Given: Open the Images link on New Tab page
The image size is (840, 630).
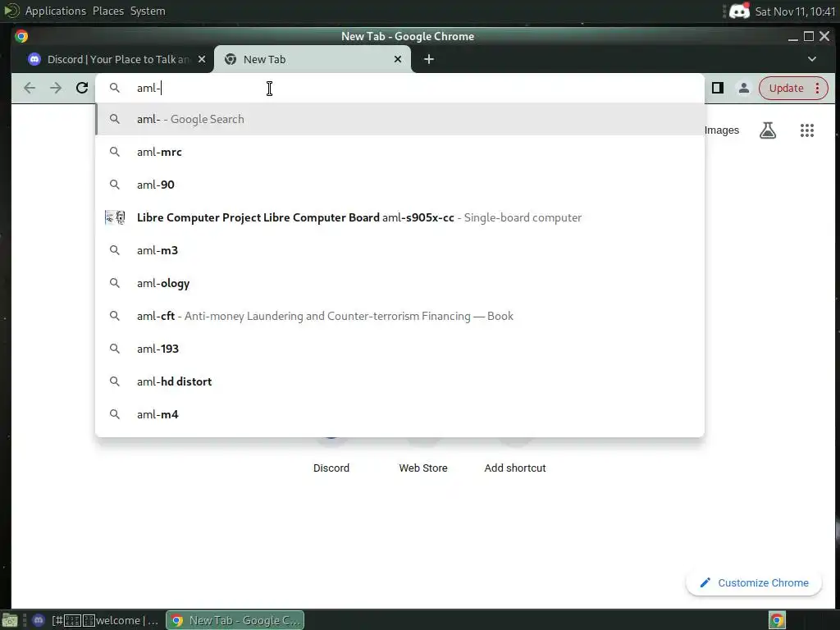Looking at the screenshot, I should point(722,130).
